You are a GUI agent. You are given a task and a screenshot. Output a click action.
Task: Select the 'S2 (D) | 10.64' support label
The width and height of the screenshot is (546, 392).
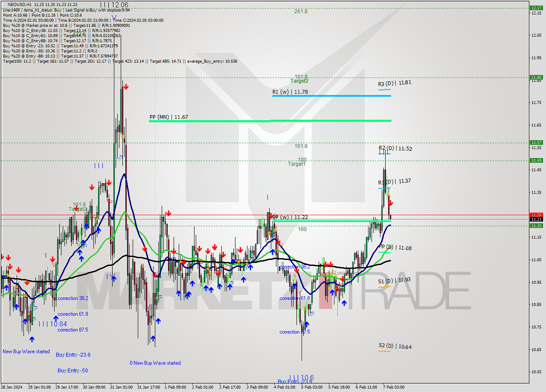395,347
